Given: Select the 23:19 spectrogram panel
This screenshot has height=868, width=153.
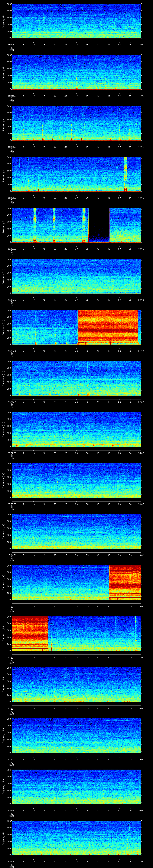Looking at the screenshot, I should (76, 276).
